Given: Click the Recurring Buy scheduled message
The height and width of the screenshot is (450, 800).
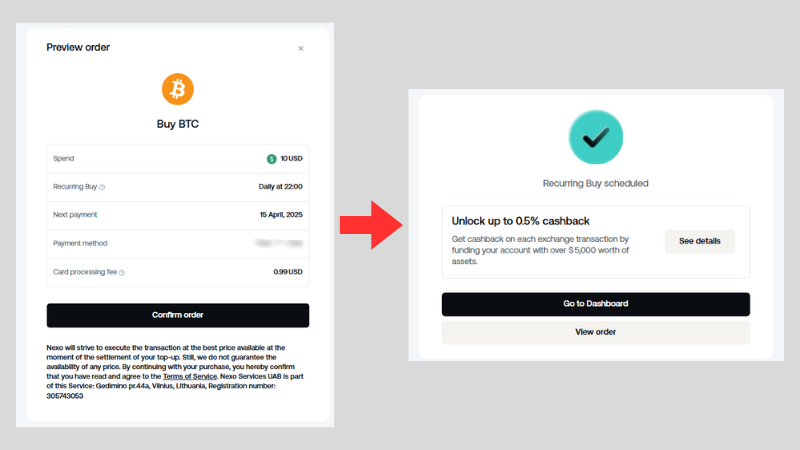Looking at the screenshot, I should pos(595,183).
